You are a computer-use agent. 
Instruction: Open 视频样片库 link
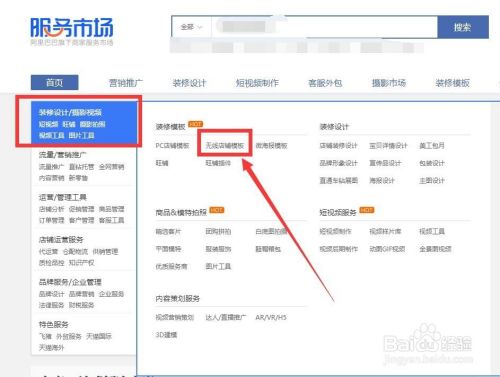pos(385,231)
